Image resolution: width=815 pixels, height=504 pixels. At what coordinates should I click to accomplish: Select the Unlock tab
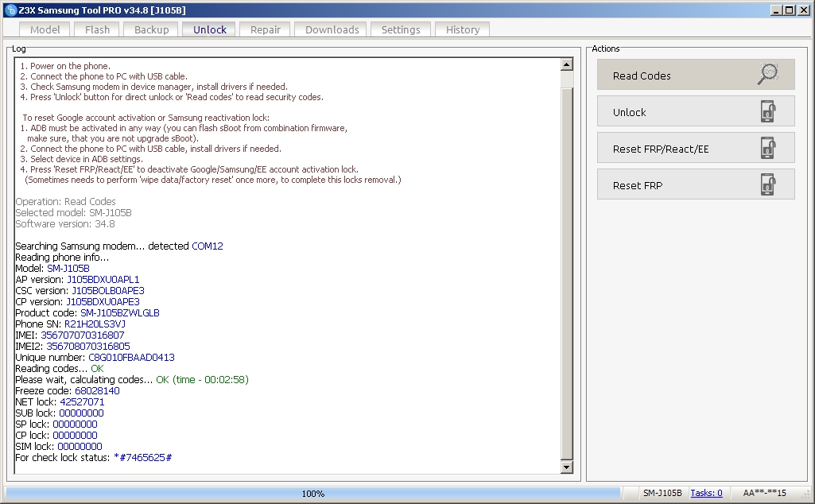[x=209, y=29]
